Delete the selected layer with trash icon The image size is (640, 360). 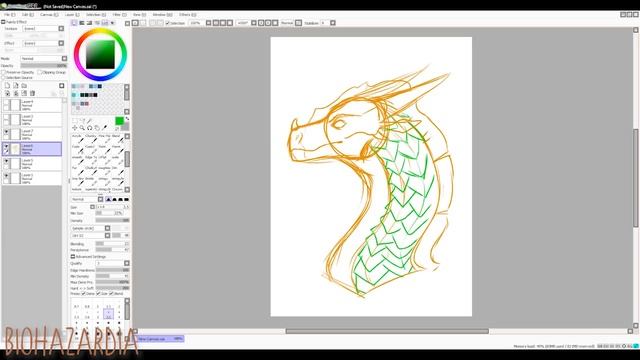(33, 93)
